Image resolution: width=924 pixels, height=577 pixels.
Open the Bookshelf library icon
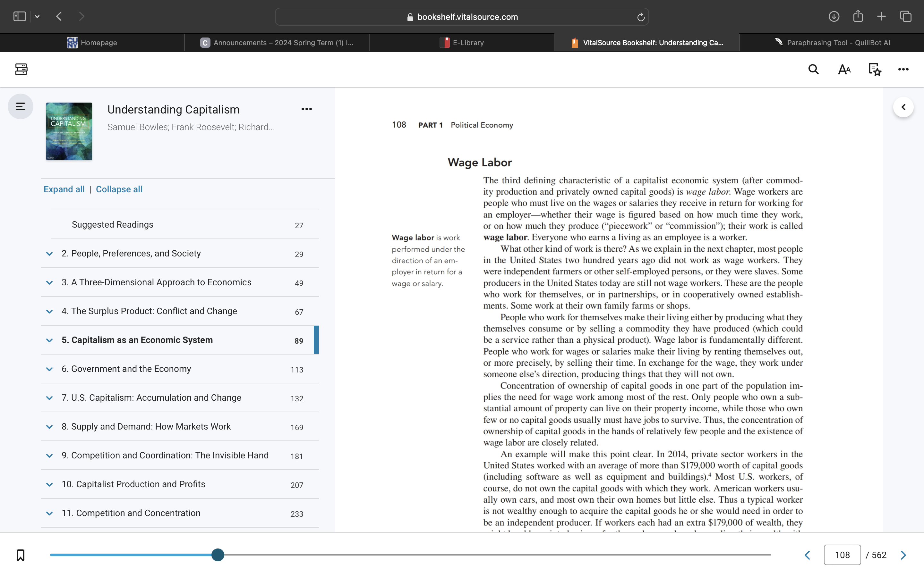(21, 69)
